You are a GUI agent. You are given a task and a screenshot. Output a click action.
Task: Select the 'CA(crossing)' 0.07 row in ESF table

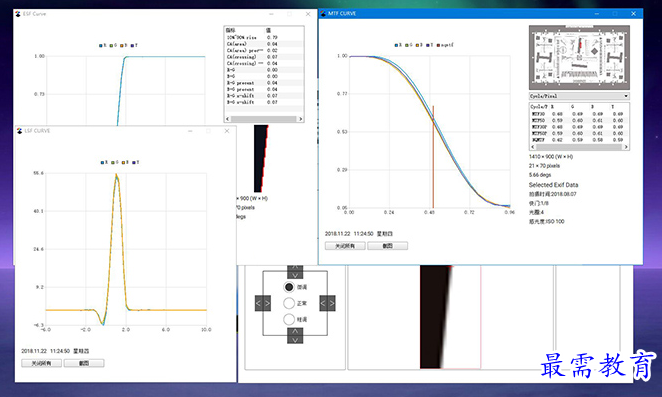(264, 57)
